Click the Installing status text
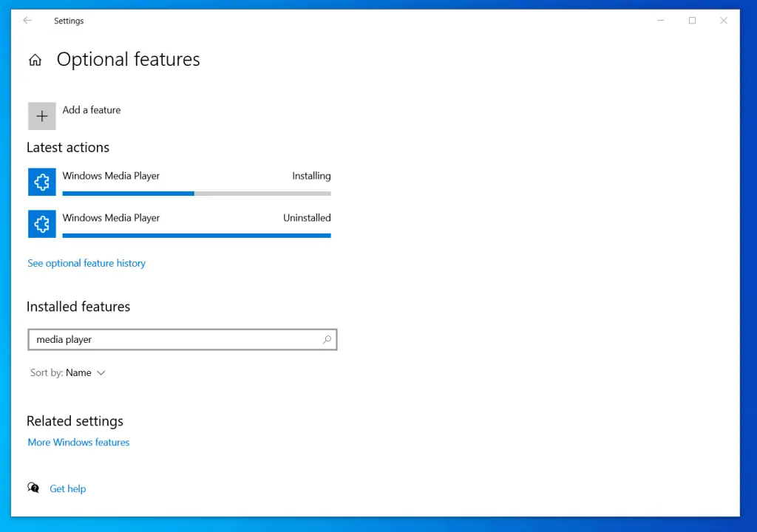The height and width of the screenshot is (532, 757). (x=311, y=176)
